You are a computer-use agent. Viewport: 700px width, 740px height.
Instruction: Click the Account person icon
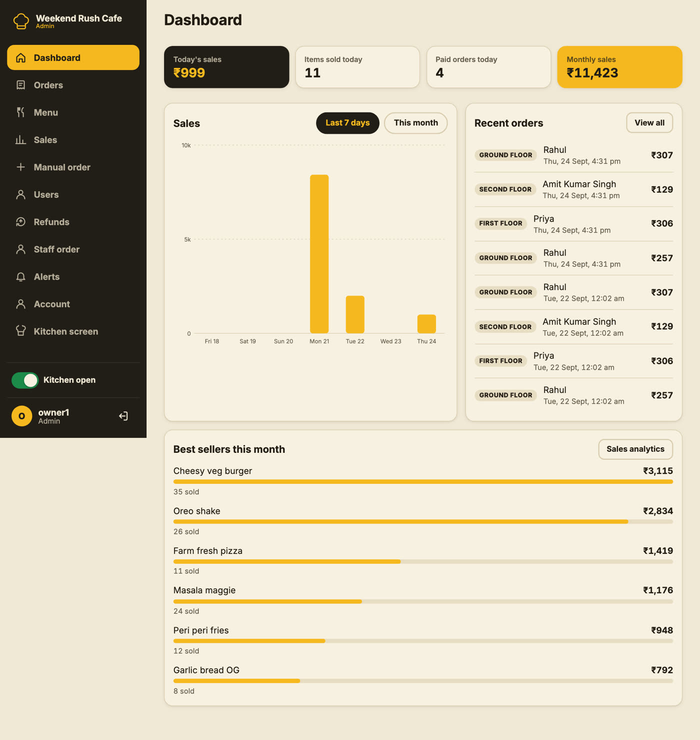20,304
